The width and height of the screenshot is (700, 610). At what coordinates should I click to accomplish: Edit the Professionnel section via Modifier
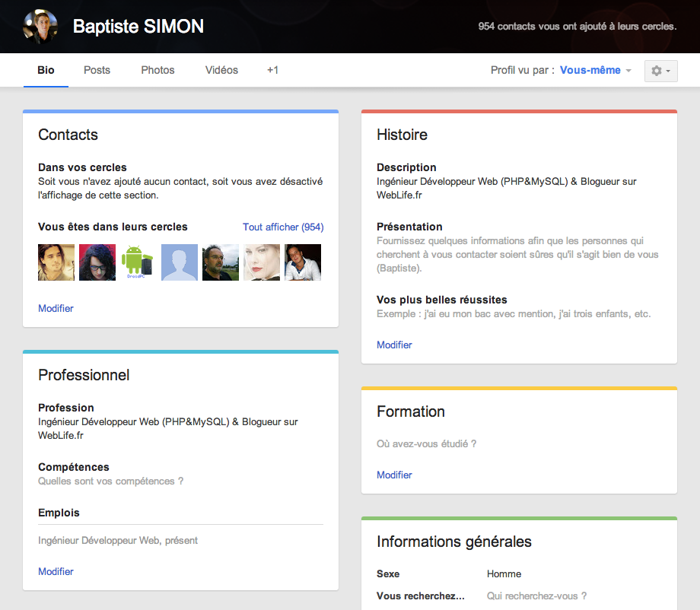click(56, 571)
